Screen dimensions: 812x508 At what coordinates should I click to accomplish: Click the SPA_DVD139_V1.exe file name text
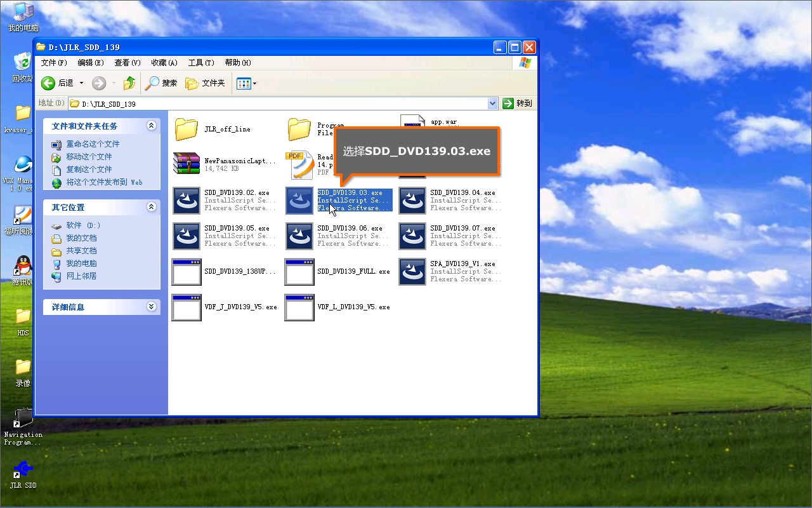[462, 264]
